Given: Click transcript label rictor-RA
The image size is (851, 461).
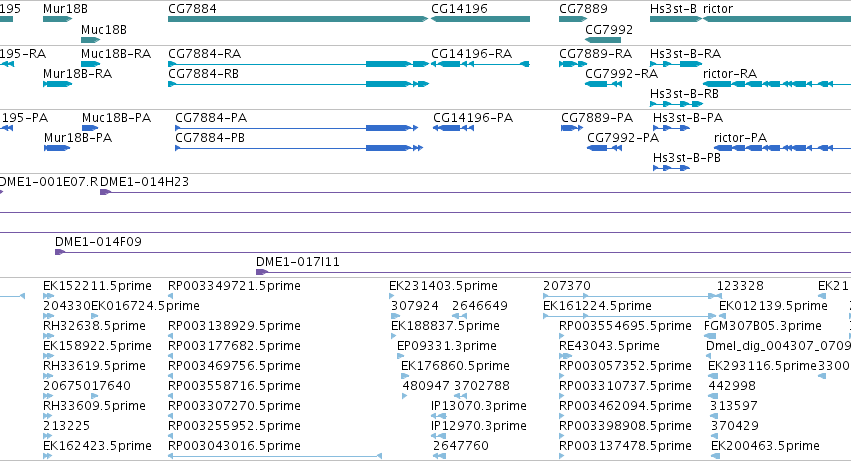Looking at the screenshot, I should 729,74.
